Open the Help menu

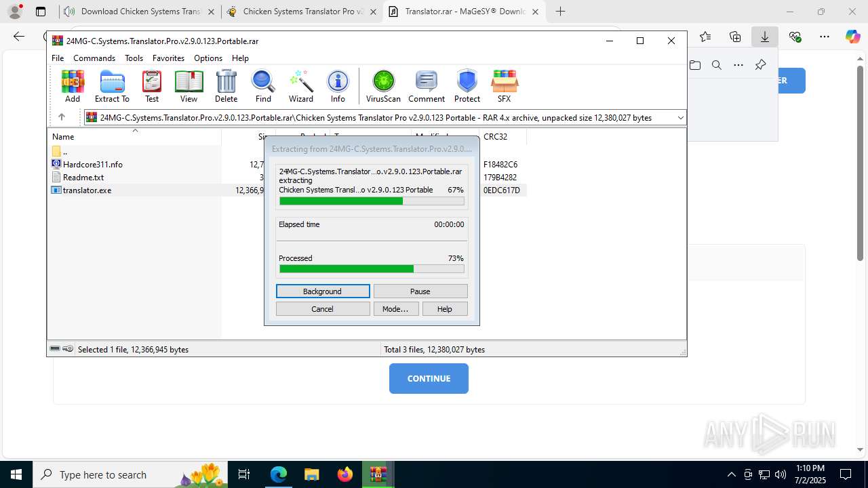tap(240, 58)
